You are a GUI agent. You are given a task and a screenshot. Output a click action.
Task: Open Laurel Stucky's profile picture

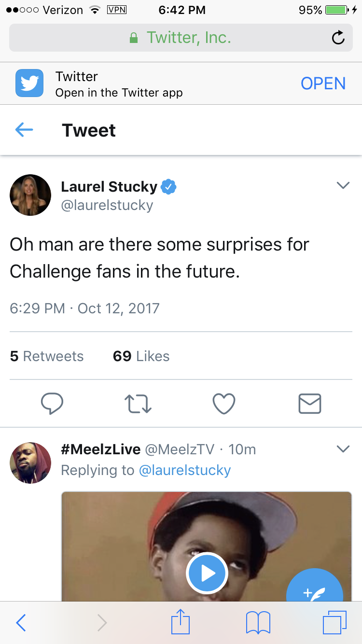coord(30,195)
